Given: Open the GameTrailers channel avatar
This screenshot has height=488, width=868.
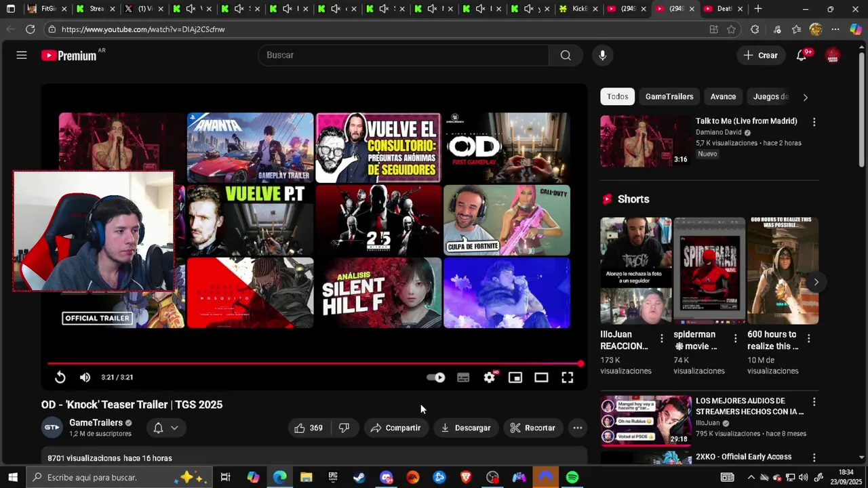Looking at the screenshot, I should pyautogui.click(x=52, y=428).
